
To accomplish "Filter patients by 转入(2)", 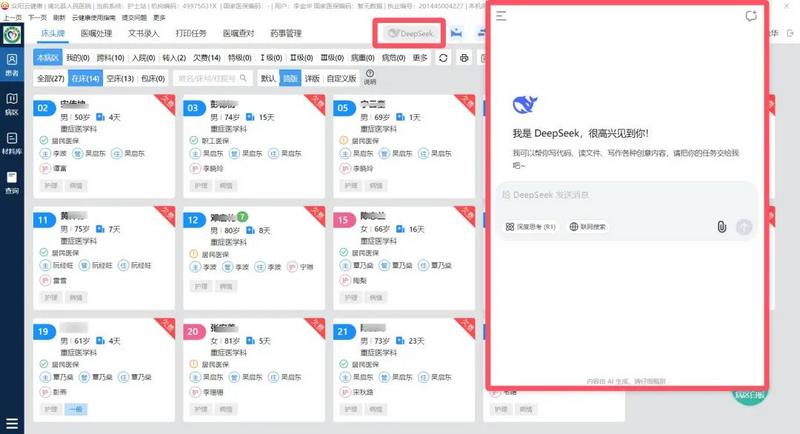I will [174, 58].
